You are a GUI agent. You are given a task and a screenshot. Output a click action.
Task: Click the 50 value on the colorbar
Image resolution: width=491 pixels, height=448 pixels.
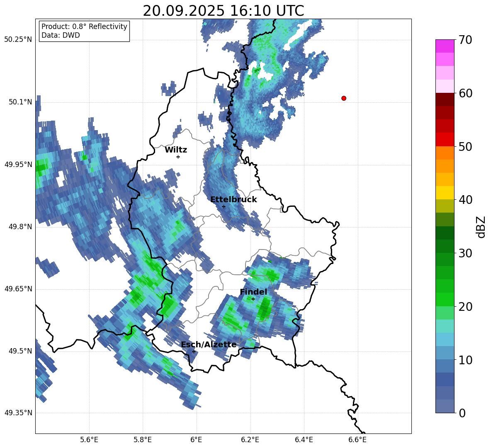coord(466,146)
